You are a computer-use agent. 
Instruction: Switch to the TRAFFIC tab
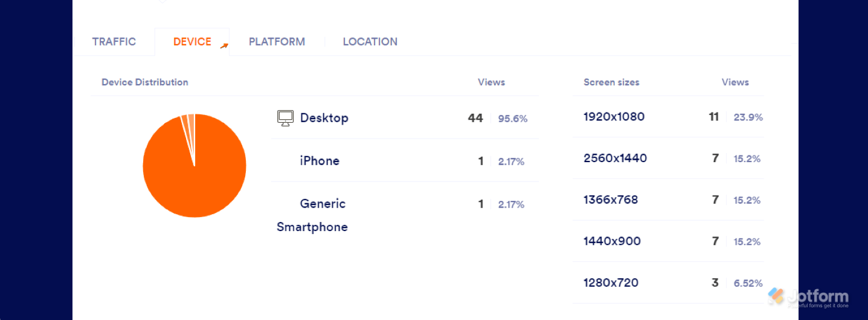coord(114,42)
